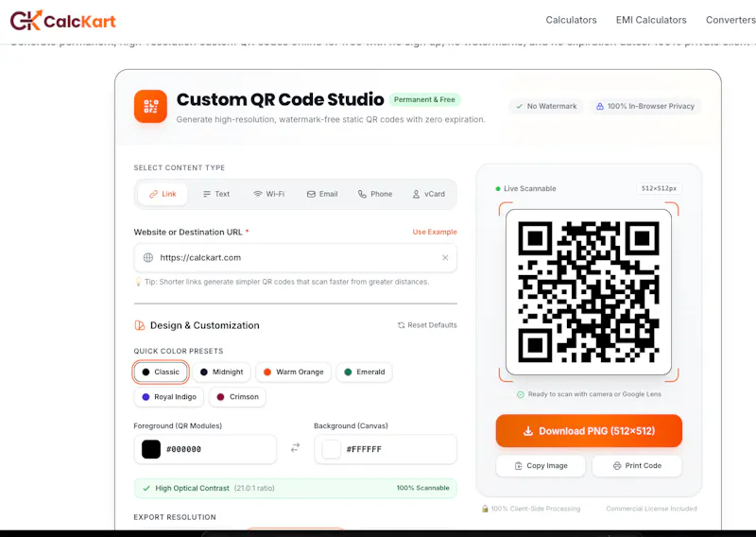Viewport: 756px width, 537px height.
Task: Click the Custom QR Code Studio heading
Action: pos(280,99)
